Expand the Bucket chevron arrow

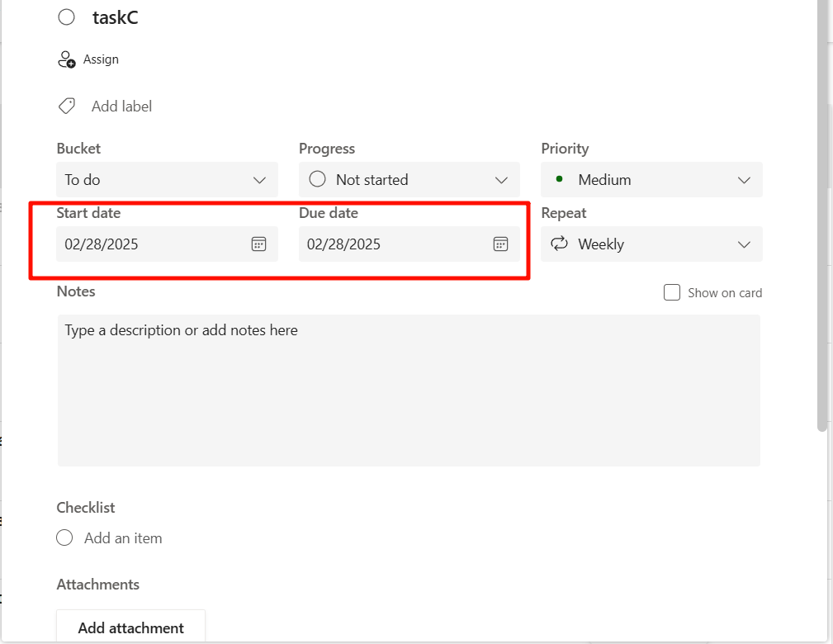[x=259, y=180]
